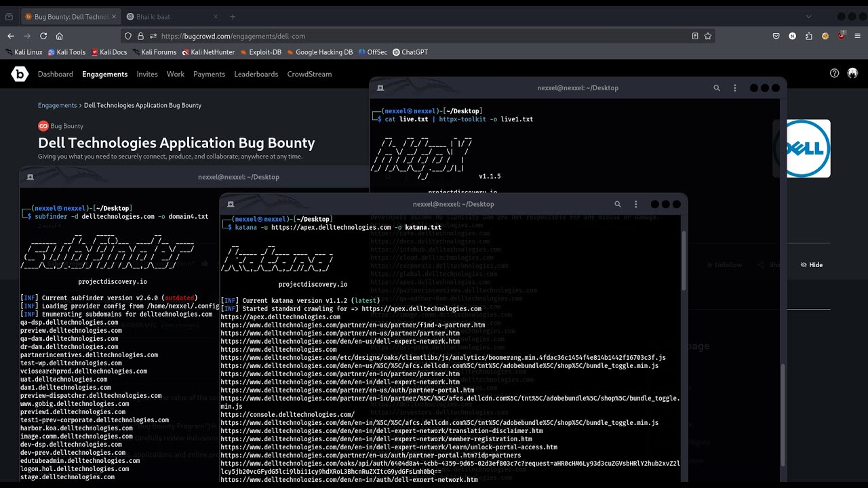Open the Kali Forums bookmark
This screenshot has height=488, width=868.
point(155,52)
